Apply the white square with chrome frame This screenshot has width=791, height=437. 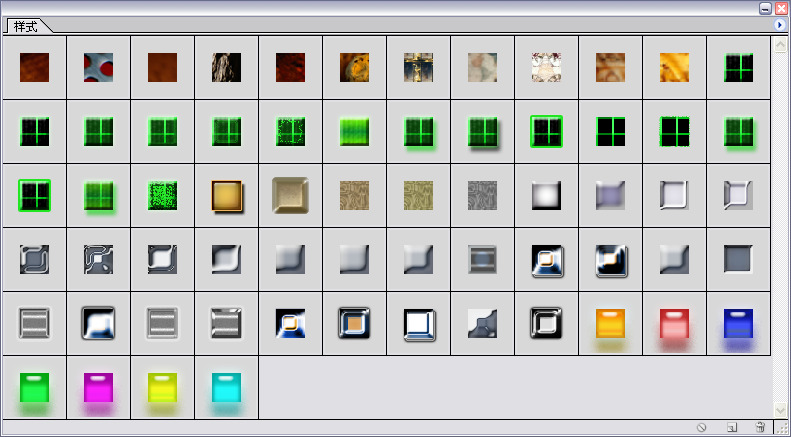419,324
